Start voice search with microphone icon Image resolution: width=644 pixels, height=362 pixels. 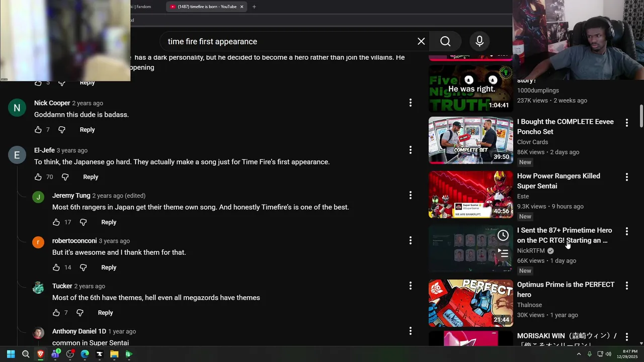pos(479,41)
